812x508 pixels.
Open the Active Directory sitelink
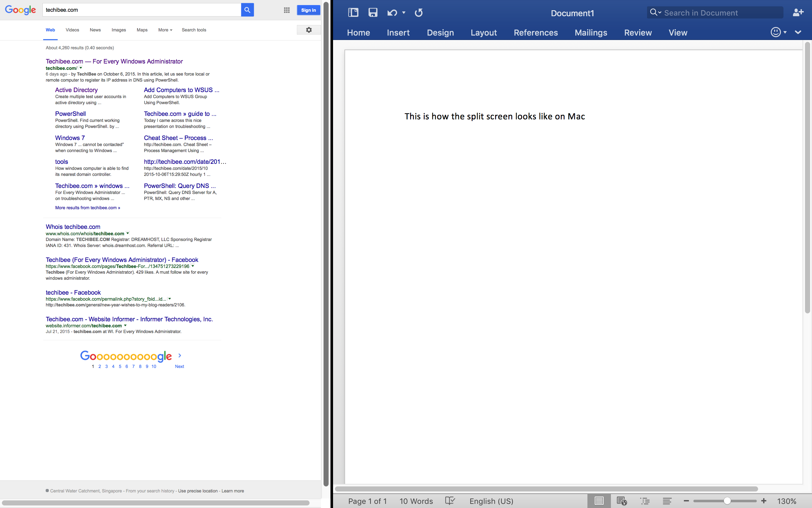coord(76,90)
